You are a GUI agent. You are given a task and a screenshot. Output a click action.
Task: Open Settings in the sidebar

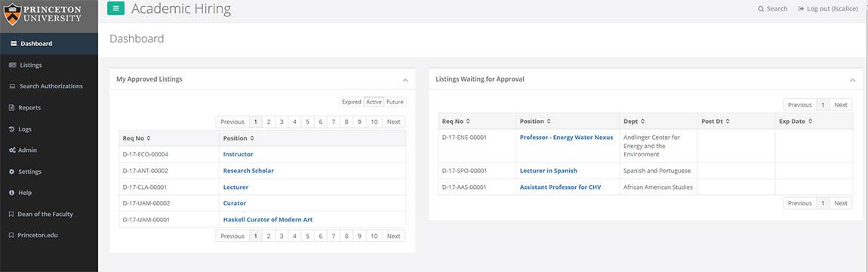49,172
